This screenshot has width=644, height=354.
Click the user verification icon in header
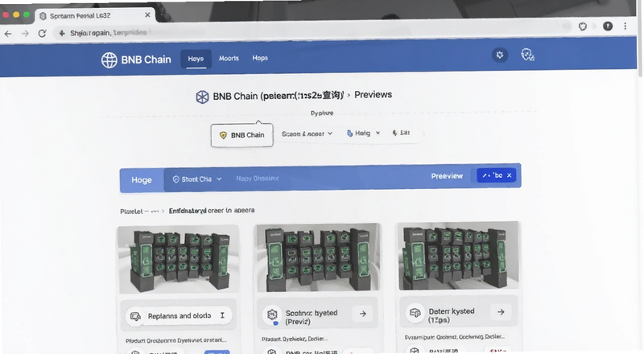tap(527, 55)
